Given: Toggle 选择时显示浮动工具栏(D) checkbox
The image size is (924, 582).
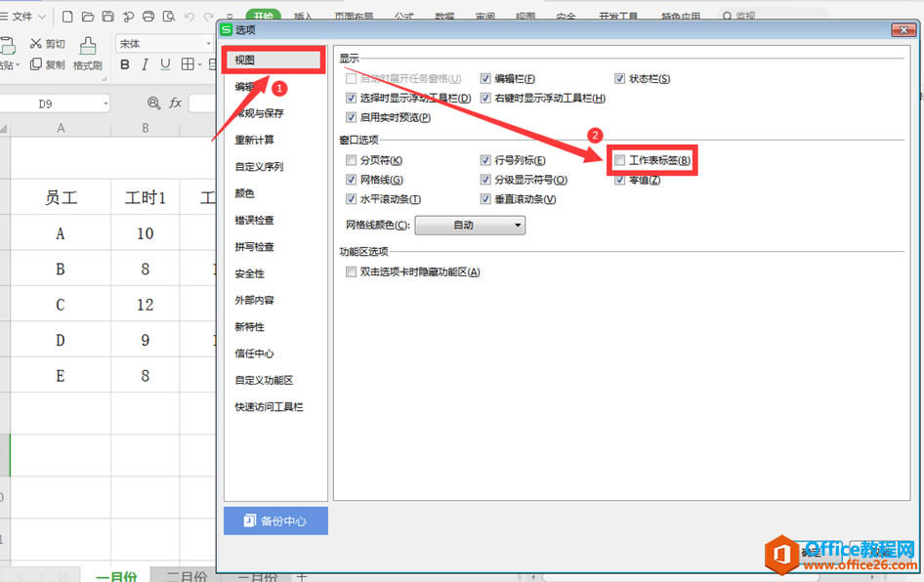Looking at the screenshot, I should click(x=352, y=98).
